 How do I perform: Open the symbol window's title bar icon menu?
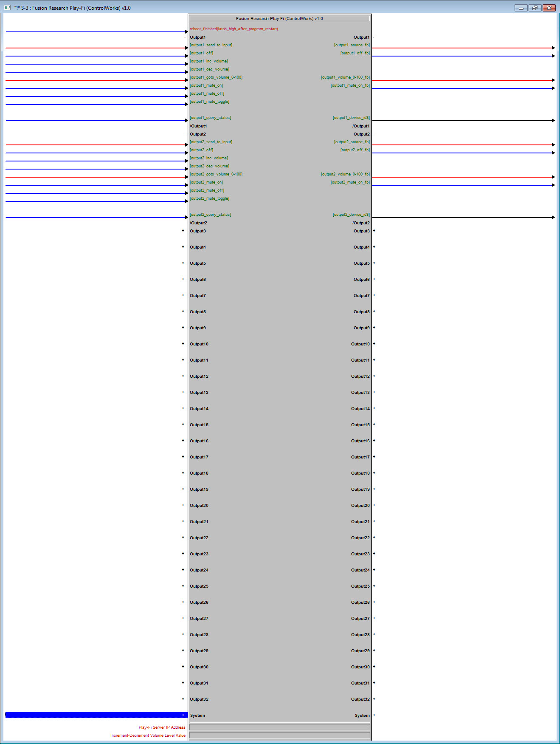coord(7,8)
